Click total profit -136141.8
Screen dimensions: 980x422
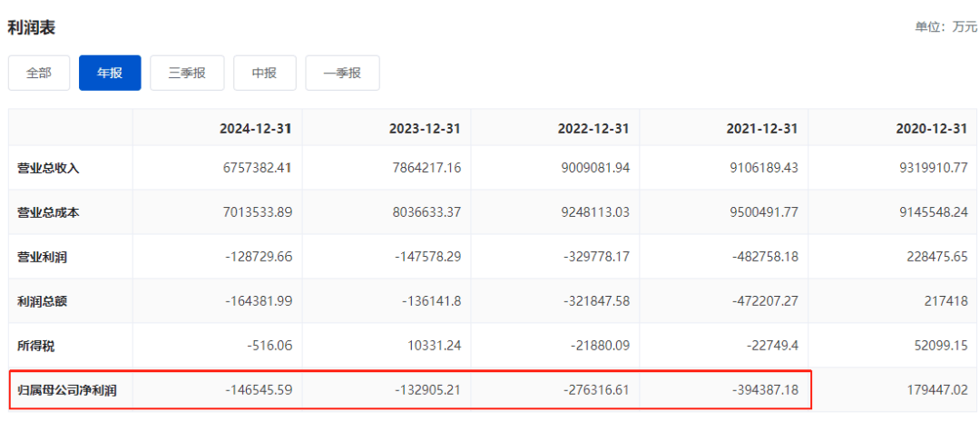(x=431, y=300)
